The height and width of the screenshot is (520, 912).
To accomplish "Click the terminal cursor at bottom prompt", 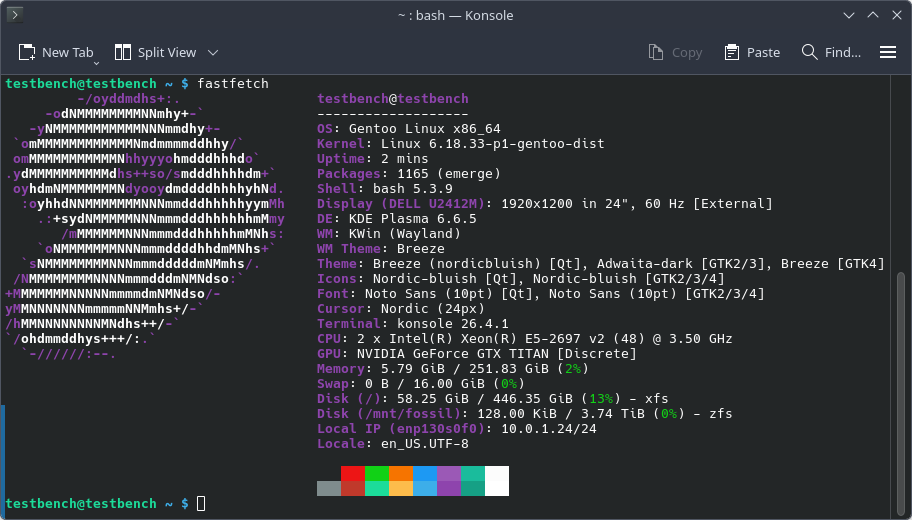I will 201,503.
